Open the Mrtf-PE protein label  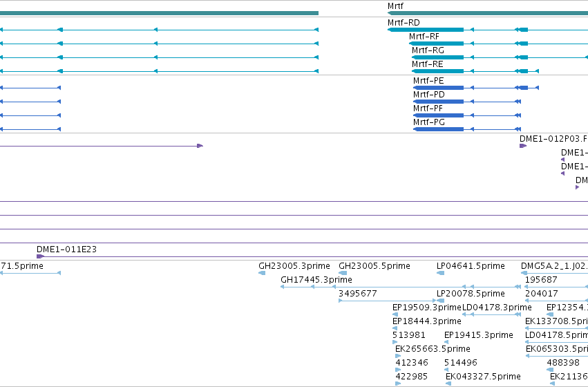[x=428, y=81]
